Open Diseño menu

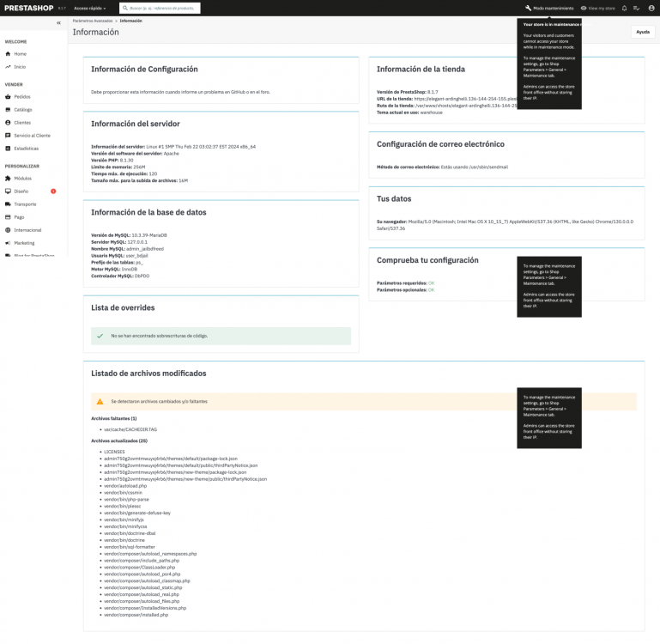click(21, 191)
